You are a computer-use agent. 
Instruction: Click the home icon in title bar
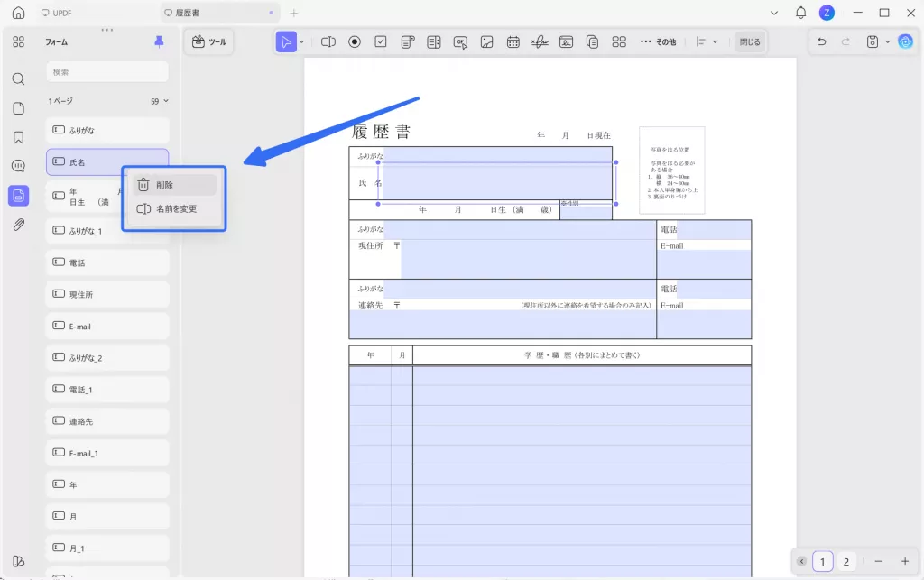[x=18, y=13]
